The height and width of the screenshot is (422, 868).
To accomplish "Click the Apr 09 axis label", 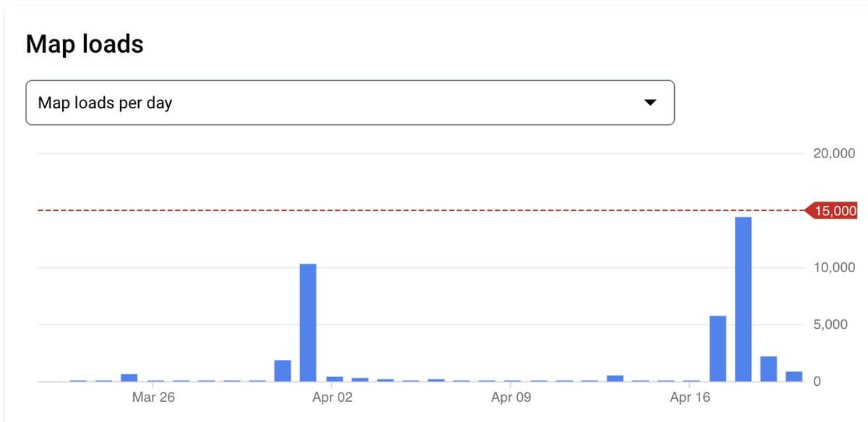I will pyautogui.click(x=511, y=397).
